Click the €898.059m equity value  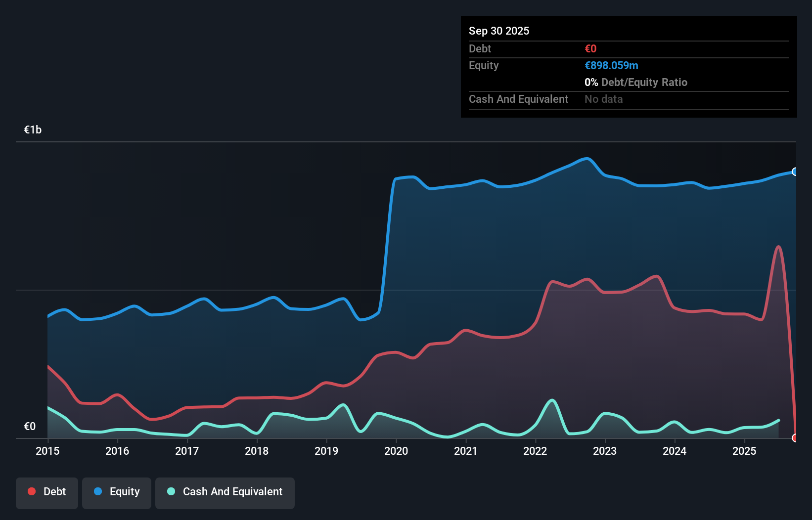pyautogui.click(x=611, y=65)
